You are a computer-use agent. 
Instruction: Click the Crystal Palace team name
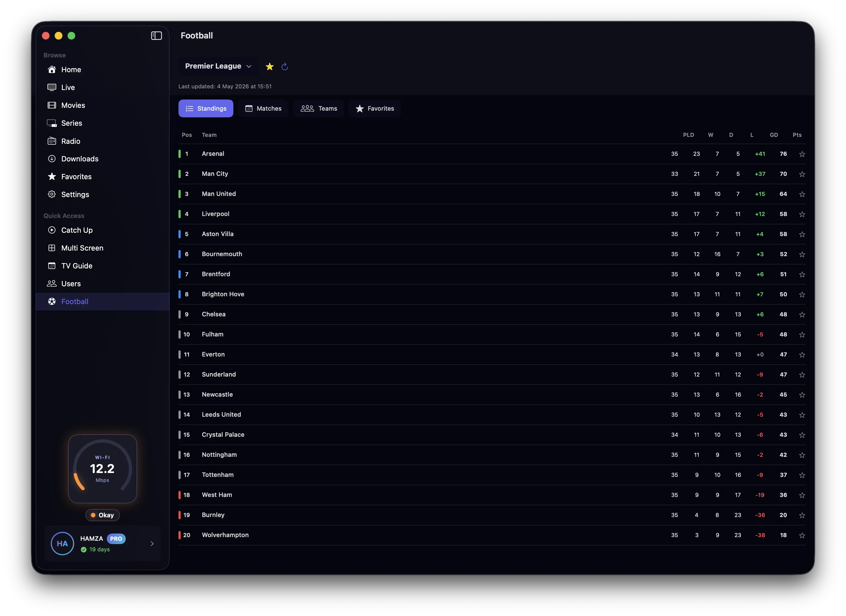click(x=223, y=435)
